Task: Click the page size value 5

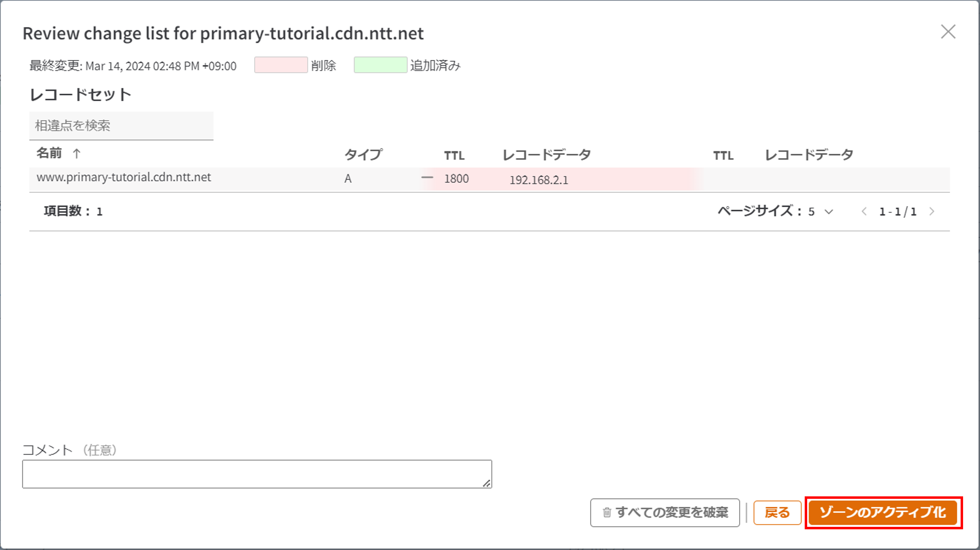Action: (x=811, y=212)
